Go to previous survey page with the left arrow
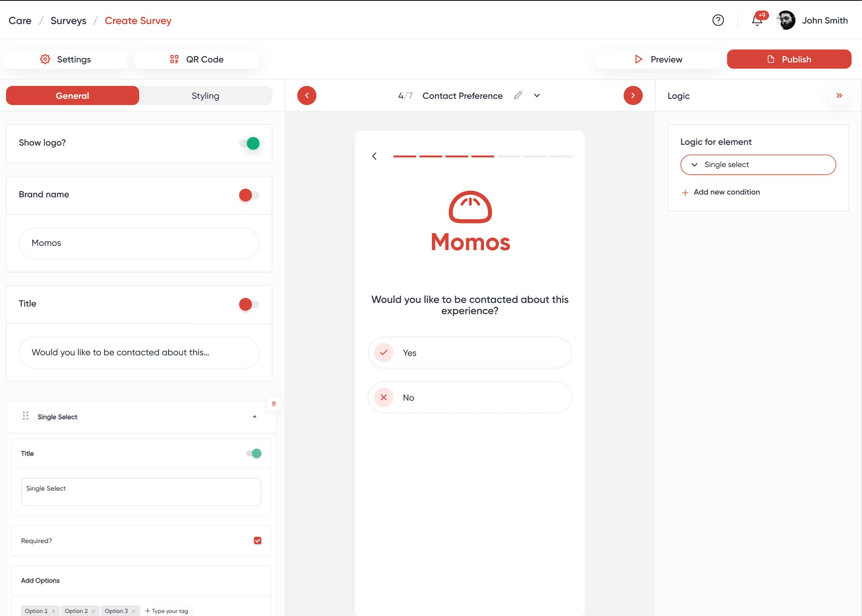Viewport: 862px width, 616px height. tap(307, 95)
